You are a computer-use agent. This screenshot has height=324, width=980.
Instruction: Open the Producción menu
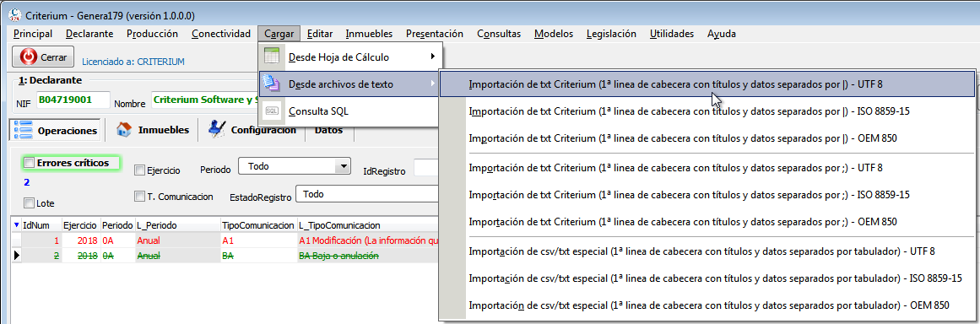(152, 34)
